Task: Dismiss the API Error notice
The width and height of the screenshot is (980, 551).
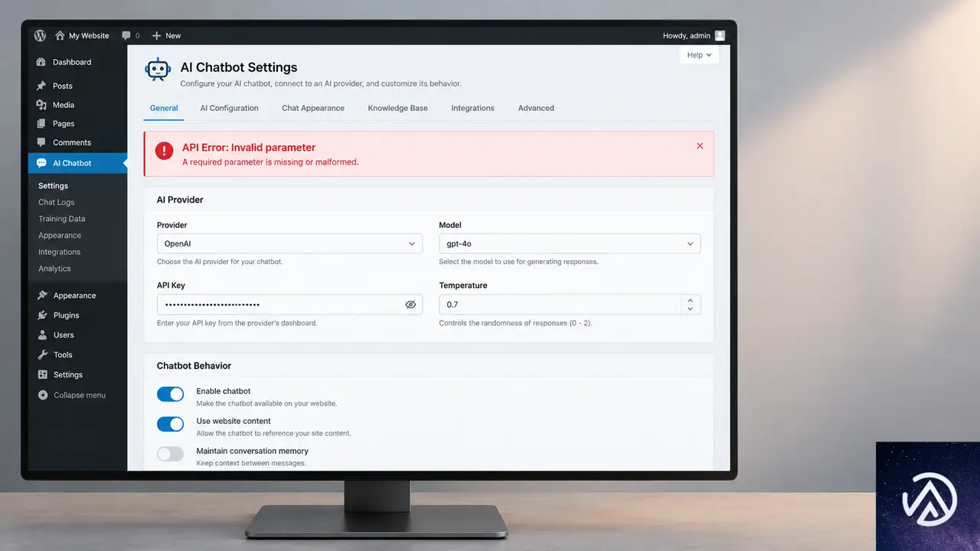Action: tap(700, 145)
